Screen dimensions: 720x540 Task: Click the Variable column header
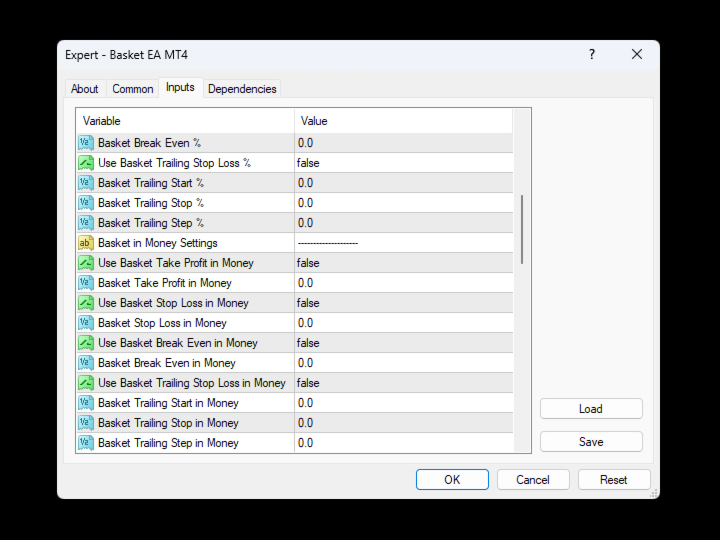tap(185, 121)
